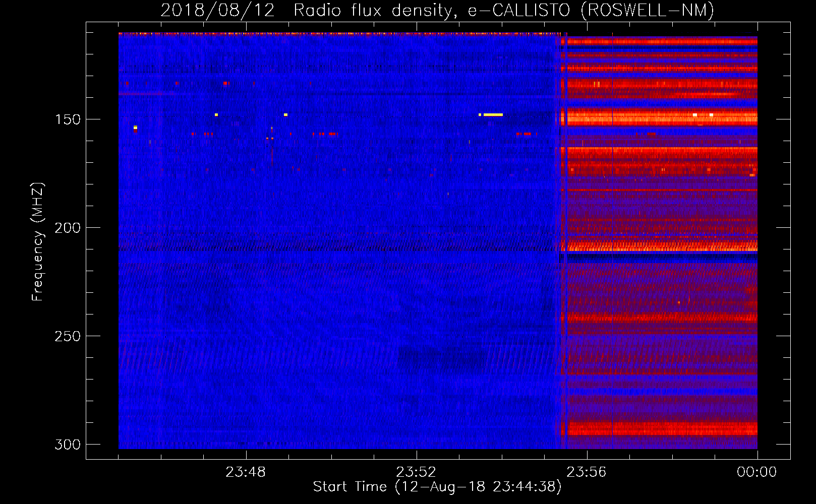
Task: Click the bright yellow-red band at 210 MHz
Action: click(659, 247)
